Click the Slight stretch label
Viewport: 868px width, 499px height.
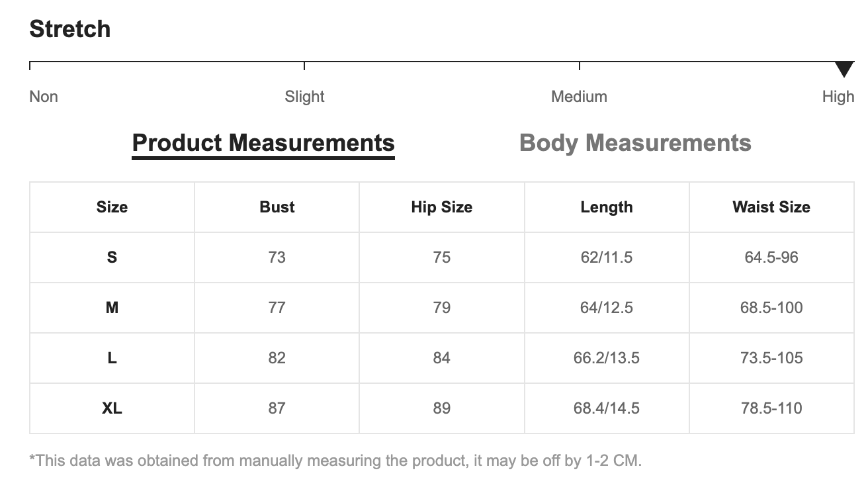pos(304,97)
